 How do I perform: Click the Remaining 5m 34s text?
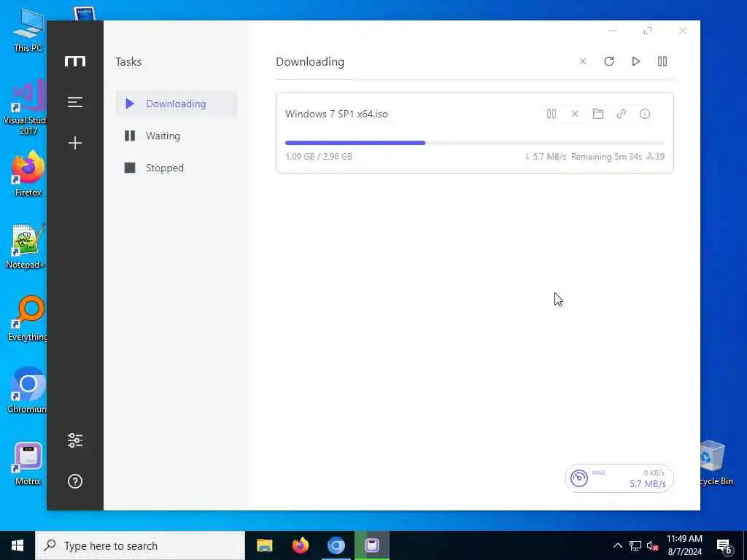[606, 156]
